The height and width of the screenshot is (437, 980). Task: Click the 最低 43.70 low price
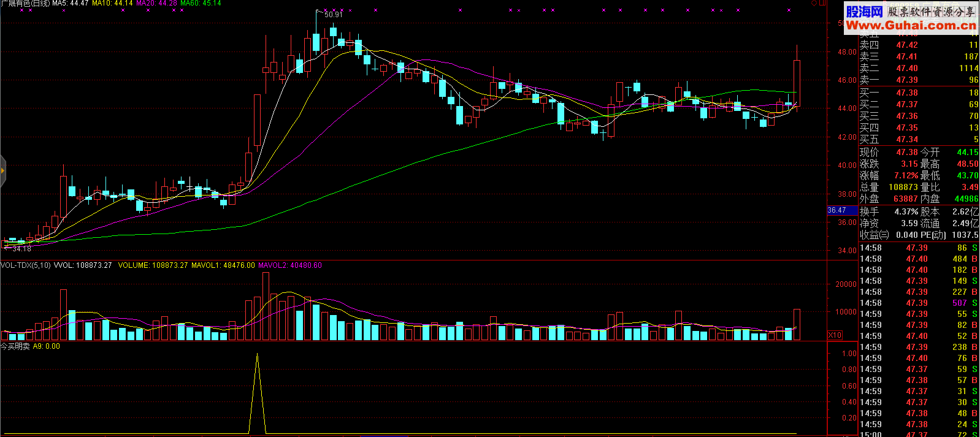click(x=968, y=175)
